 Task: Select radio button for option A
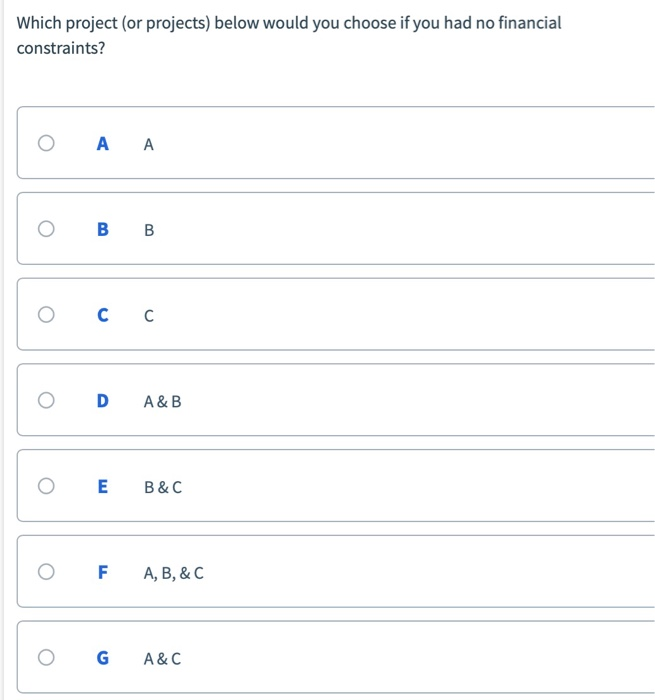pyautogui.click(x=46, y=144)
